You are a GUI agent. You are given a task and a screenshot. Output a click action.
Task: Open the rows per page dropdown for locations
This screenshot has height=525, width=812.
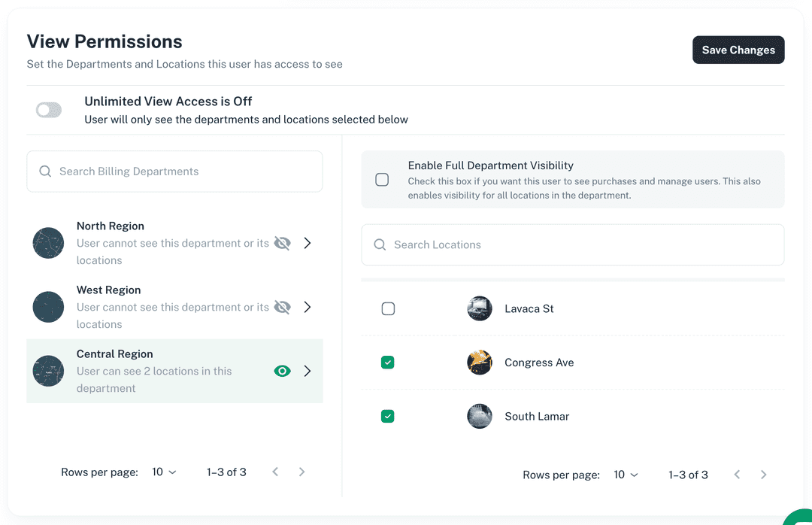point(626,475)
